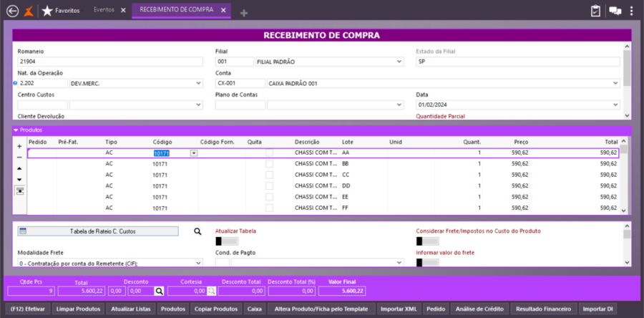Screen dimensions: 644x318
Task: Collapse the Produtos section
Action: pyautogui.click(x=16, y=130)
